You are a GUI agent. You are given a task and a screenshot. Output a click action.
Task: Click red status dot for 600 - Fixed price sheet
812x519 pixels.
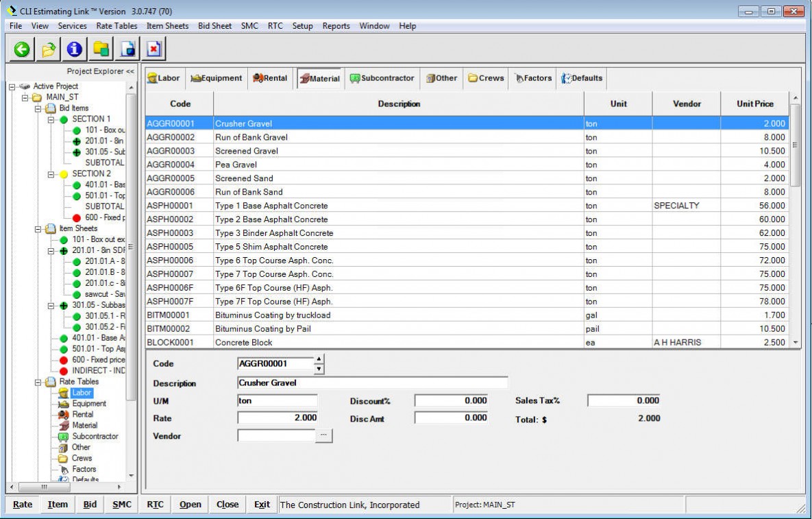(64, 360)
